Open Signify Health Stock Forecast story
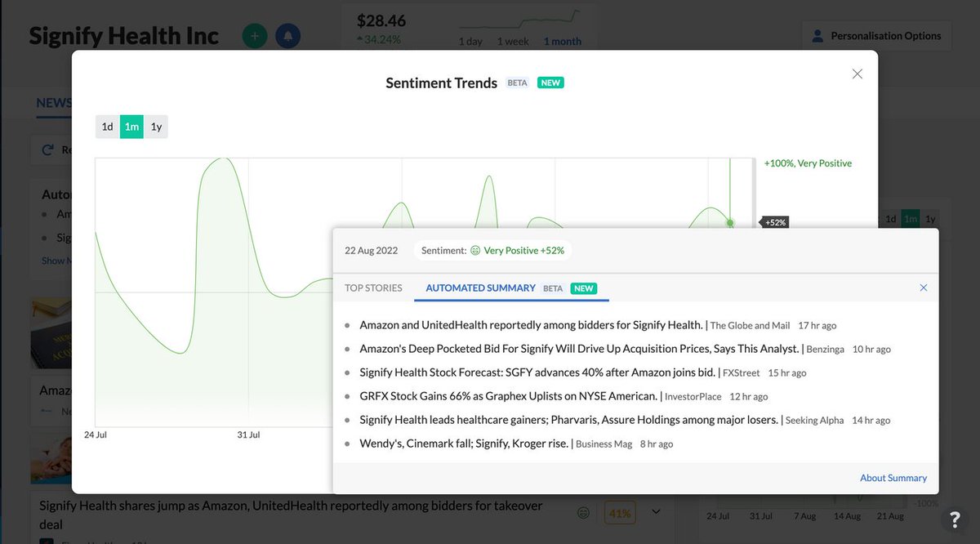Viewport: 980px width, 544px height. [x=537, y=372]
